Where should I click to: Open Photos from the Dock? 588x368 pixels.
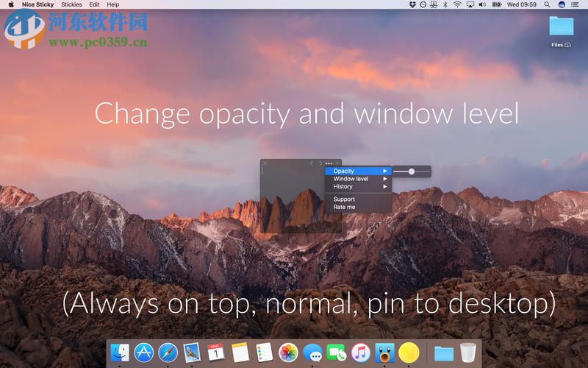click(x=288, y=353)
